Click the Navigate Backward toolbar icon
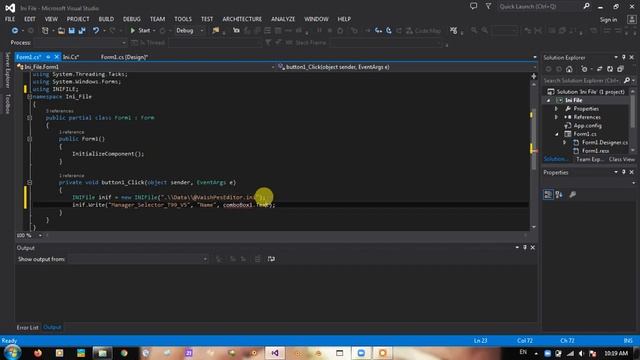Screen dimensions: 640x360 click(x=15, y=31)
